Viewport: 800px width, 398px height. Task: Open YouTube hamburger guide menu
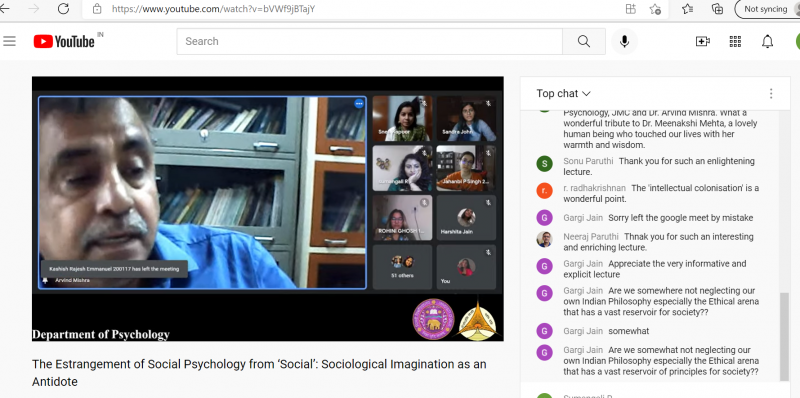tap(9, 41)
